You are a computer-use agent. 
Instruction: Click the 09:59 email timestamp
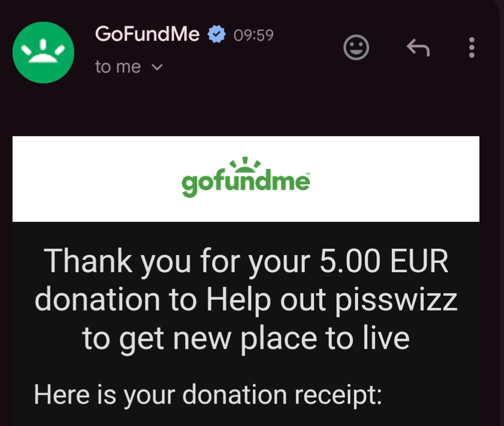[254, 35]
